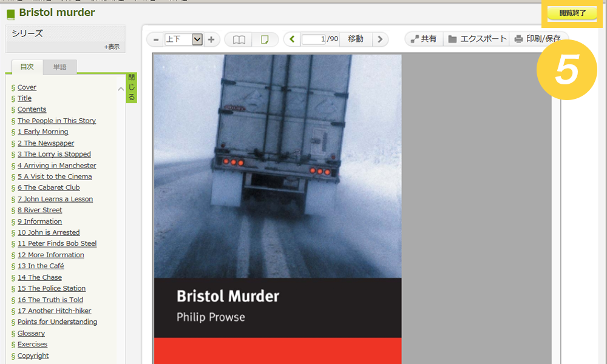Viewport: 607px width, 364px height.
Task: Open chapter 11 Peter Finds Bob Steel
Action: click(57, 243)
